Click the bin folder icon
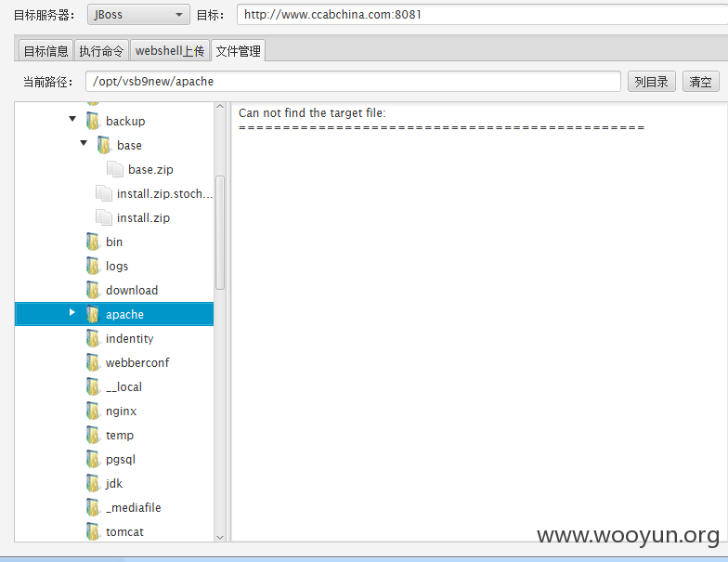This screenshot has width=728, height=562. 93,242
